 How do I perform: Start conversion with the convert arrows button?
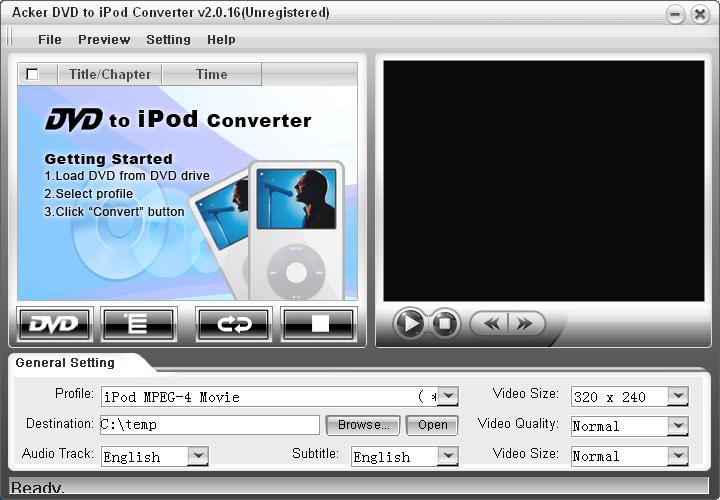[234, 324]
